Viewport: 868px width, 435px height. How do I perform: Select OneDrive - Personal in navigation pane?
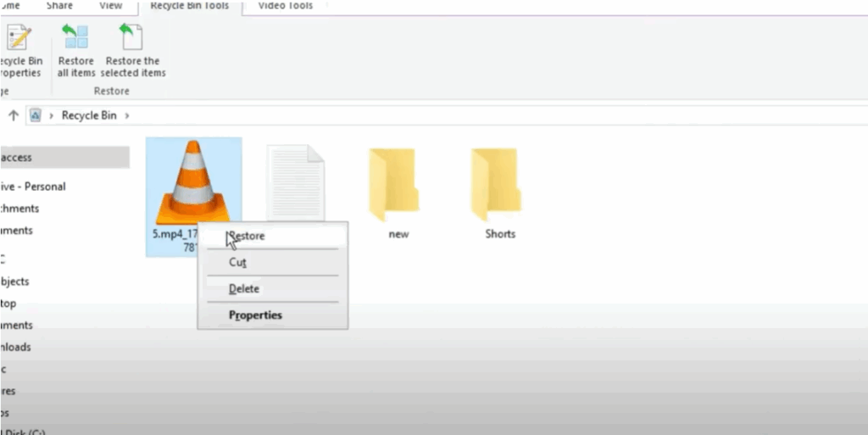[x=33, y=187]
